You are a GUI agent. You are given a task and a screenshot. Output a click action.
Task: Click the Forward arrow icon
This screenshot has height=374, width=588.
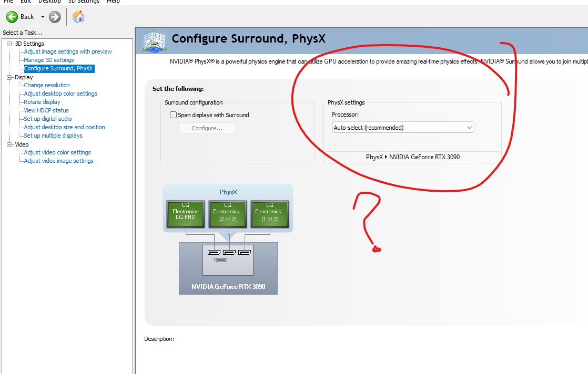click(x=55, y=17)
